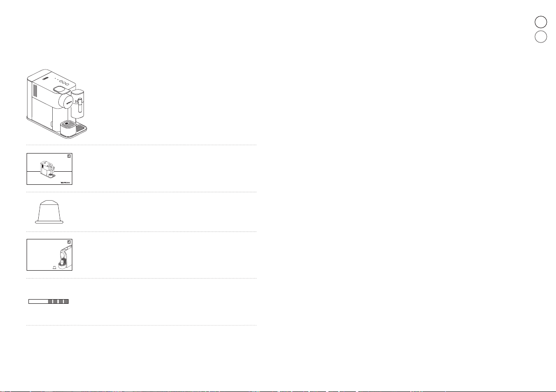Click the tiny capsule beside the machine in the second thumbnail
This screenshot has height=392, width=556.
coord(54,267)
